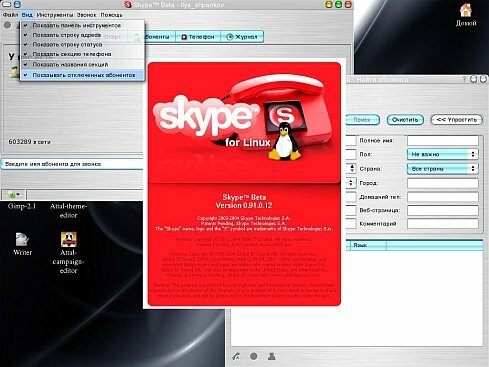Click into the Домашний тел. field
The height and width of the screenshot is (367, 489).
tap(443, 197)
